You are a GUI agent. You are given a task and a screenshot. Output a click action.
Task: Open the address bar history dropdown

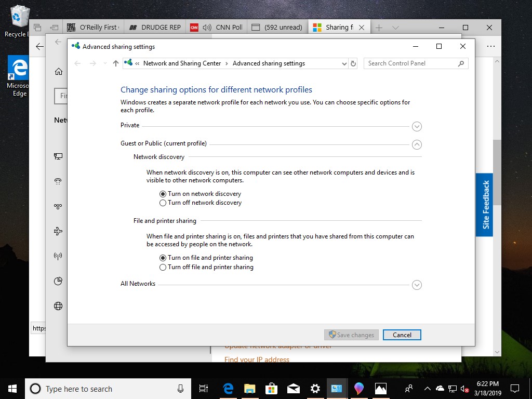coord(344,63)
